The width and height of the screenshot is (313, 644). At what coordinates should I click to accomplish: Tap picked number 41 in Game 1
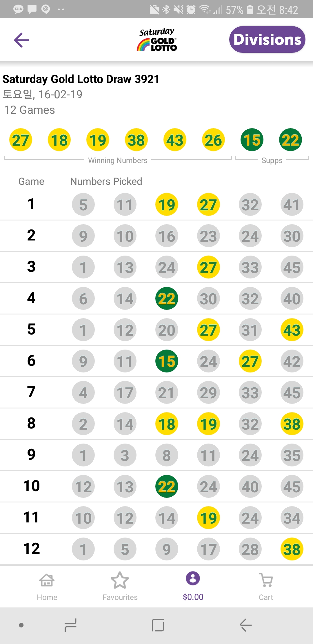click(292, 205)
